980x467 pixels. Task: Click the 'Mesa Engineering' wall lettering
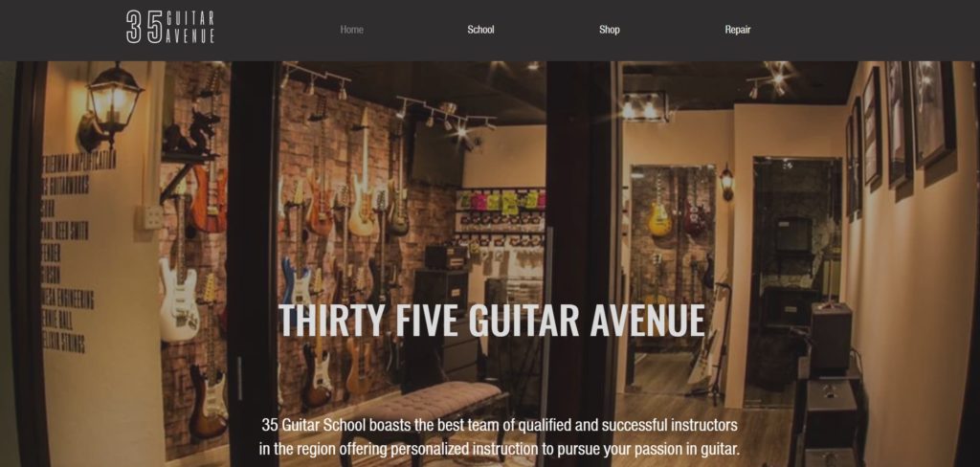68,299
